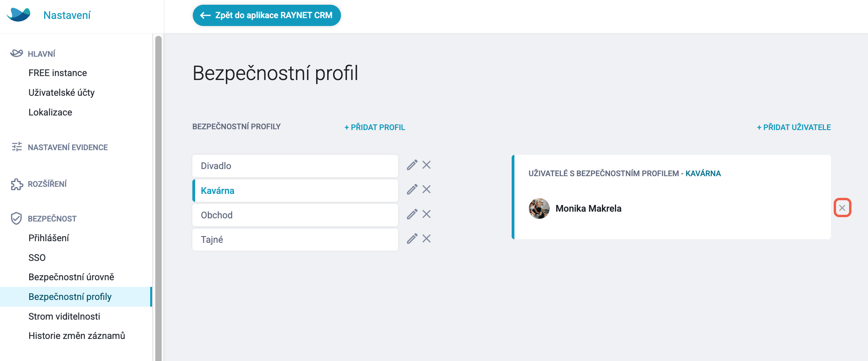Edit the Obchod security profile
The width and height of the screenshot is (868, 361).
click(412, 214)
